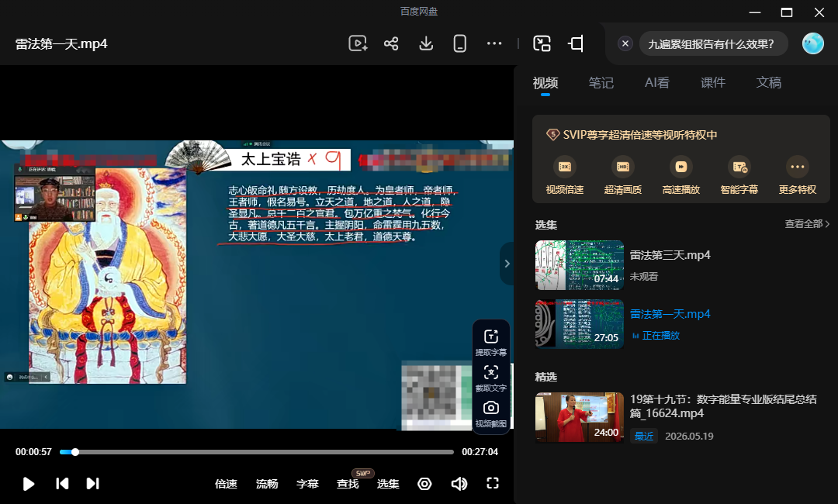This screenshot has width=838, height=504.
Task: Click the '正在播放' now-playing status
Action: pyautogui.click(x=660, y=335)
